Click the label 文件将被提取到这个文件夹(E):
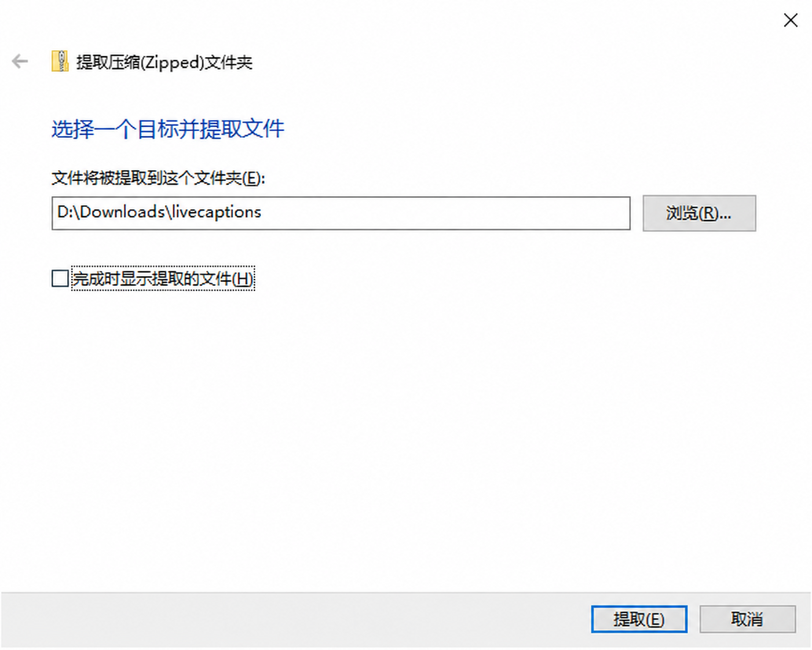The width and height of the screenshot is (812, 650). [158, 178]
